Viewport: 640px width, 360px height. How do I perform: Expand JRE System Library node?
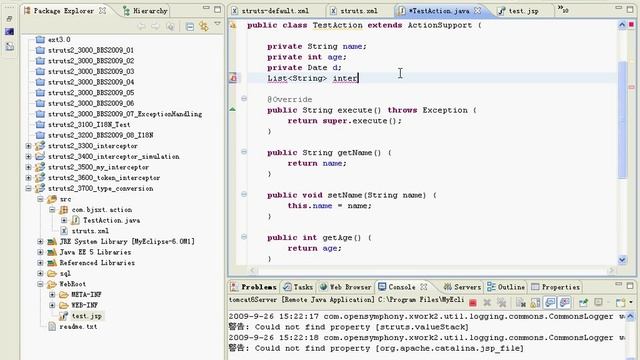tap(40, 241)
